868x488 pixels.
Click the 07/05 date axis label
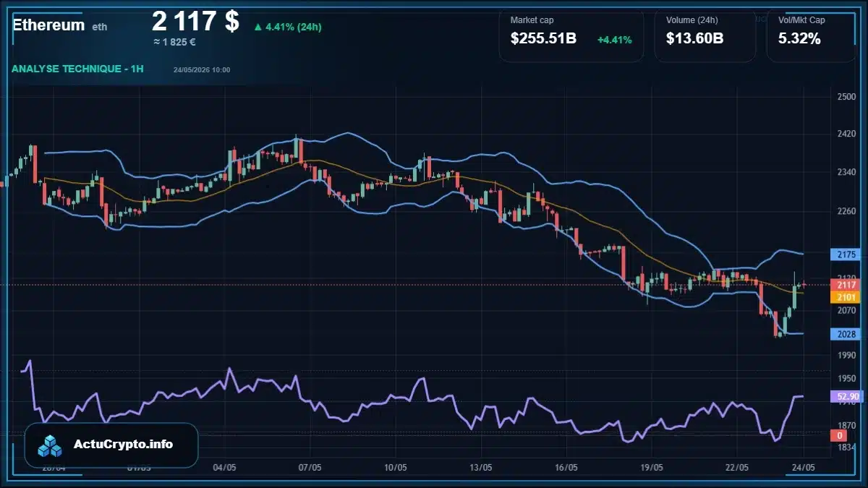[310, 467]
